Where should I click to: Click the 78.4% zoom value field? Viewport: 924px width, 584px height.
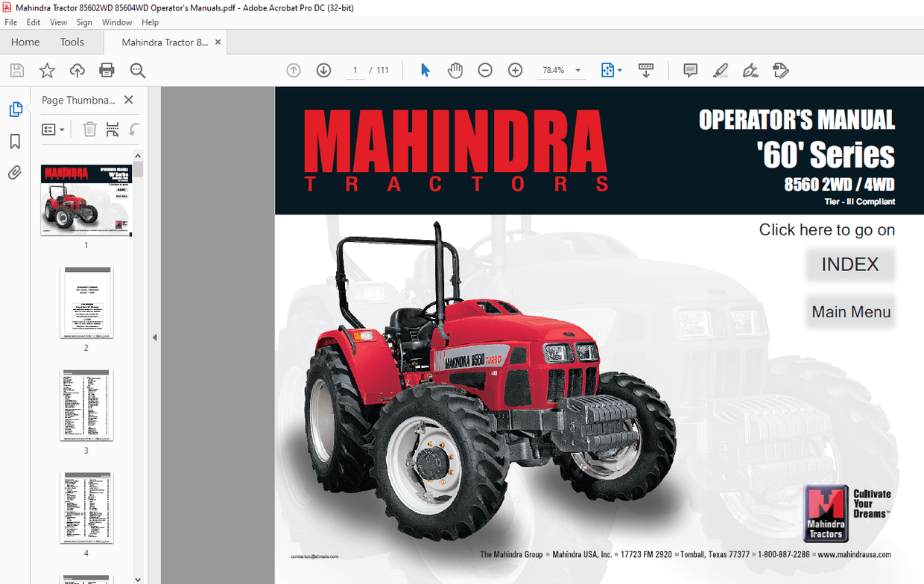(x=554, y=70)
